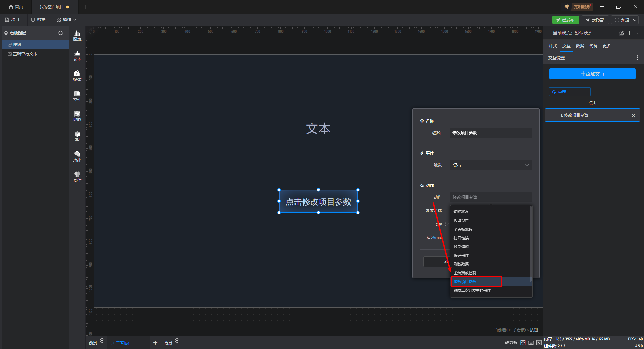Click the 已发布 published button
Screen dimensions: 644x349
coord(566,20)
